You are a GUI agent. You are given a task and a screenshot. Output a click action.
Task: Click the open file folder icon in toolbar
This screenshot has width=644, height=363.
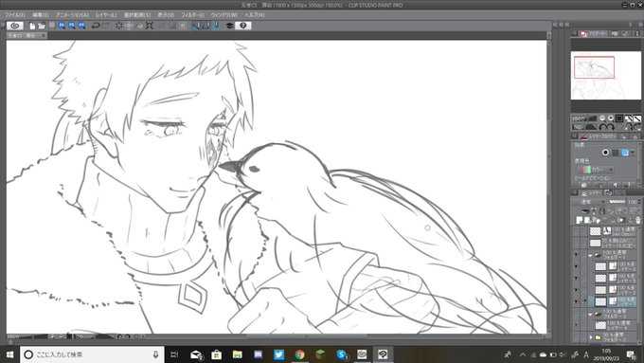(x=42, y=26)
